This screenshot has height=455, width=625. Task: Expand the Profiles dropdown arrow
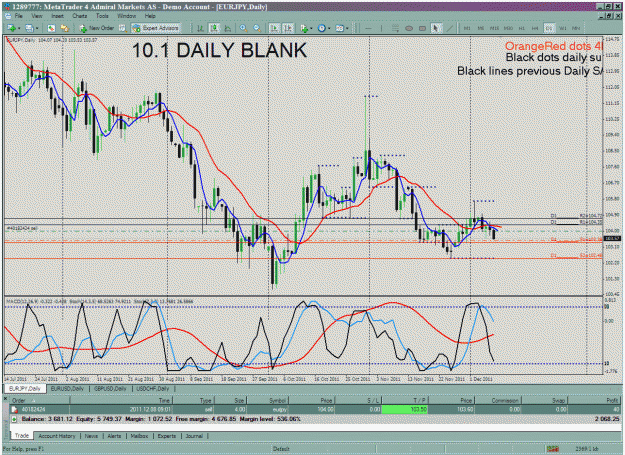pyautogui.click(x=37, y=28)
